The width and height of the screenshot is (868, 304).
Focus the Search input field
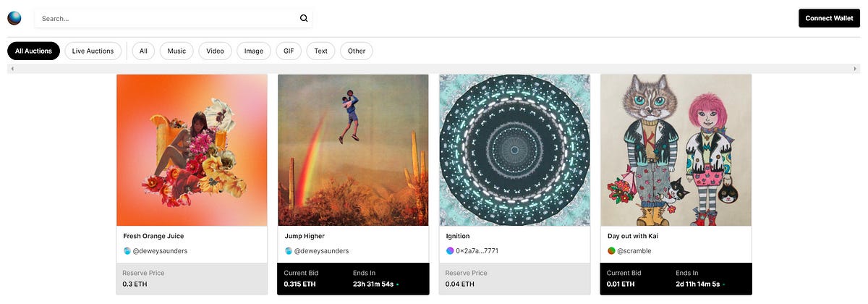[x=166, y=19]
